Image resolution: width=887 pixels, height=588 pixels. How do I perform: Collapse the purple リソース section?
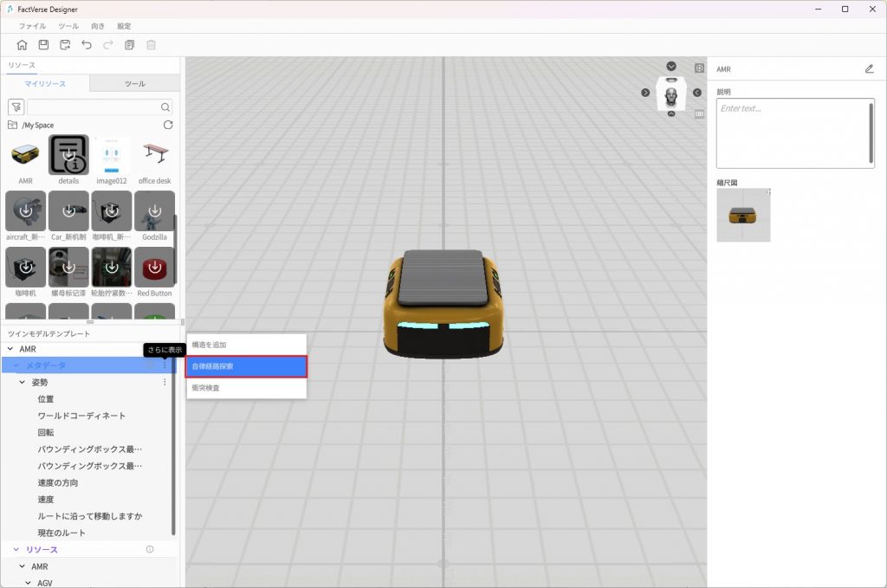(16, 550)
